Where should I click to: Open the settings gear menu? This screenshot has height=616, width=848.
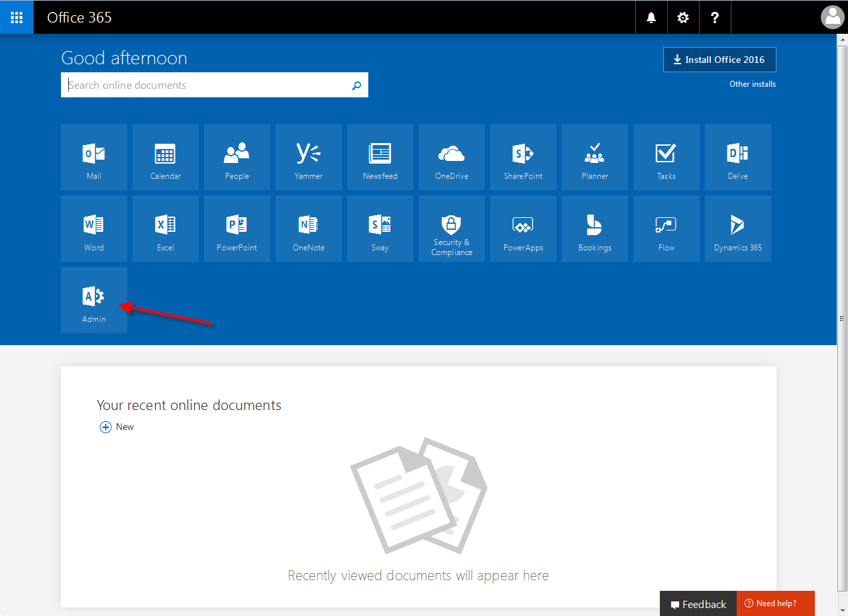point(683,17)
